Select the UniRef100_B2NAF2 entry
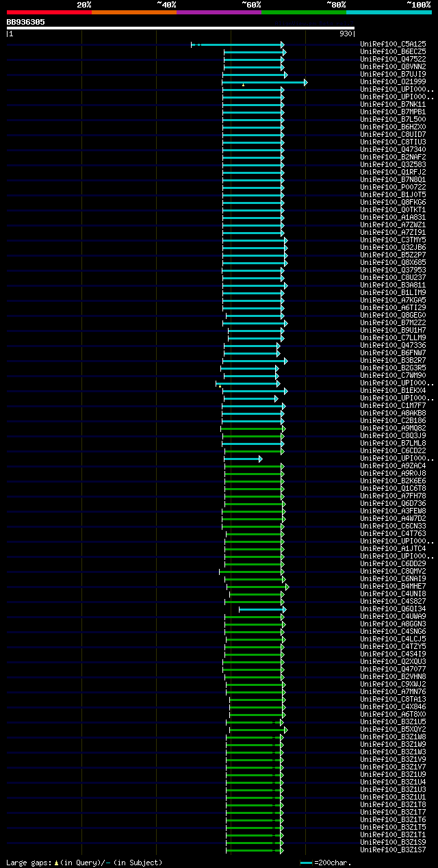 click(393, 157)
